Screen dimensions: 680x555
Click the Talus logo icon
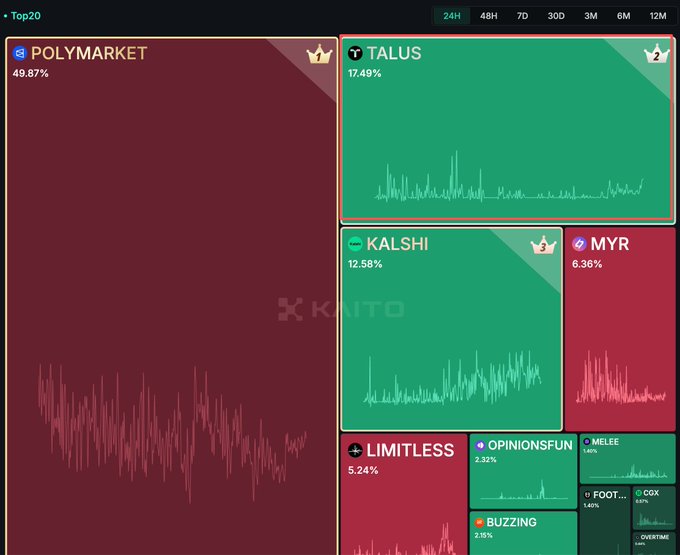coord(354,54)
